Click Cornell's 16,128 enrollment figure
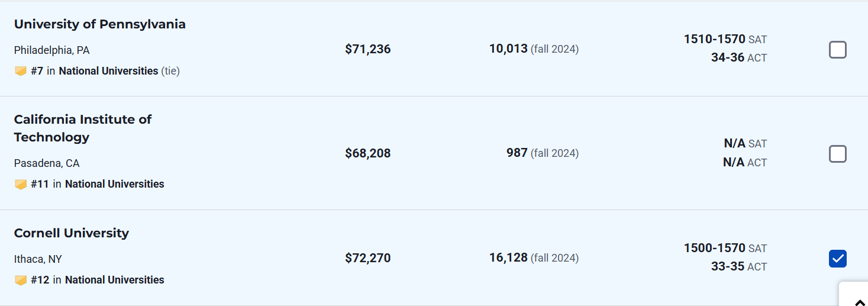Viewport: 868px width, 306px height. [x=508, y=257]
